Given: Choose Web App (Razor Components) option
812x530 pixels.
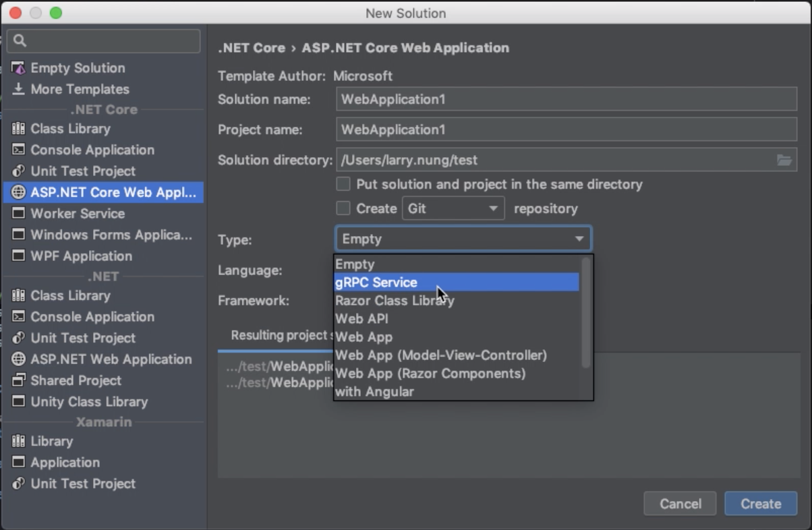Looking at the screenshot, I should (x=457, y=374).
